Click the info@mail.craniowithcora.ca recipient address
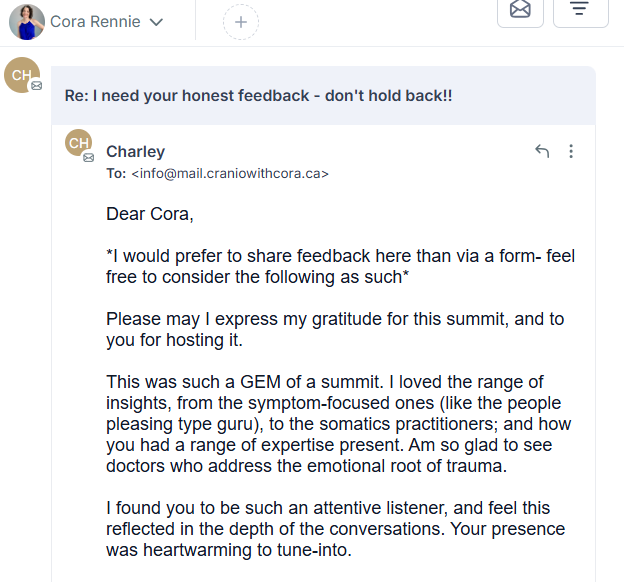 pos(230,173)
